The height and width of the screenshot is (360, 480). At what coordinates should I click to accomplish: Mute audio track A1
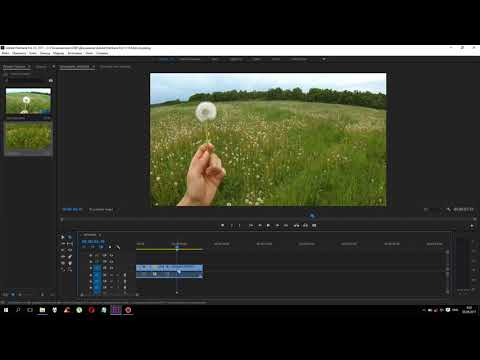(x=111, y=275)
